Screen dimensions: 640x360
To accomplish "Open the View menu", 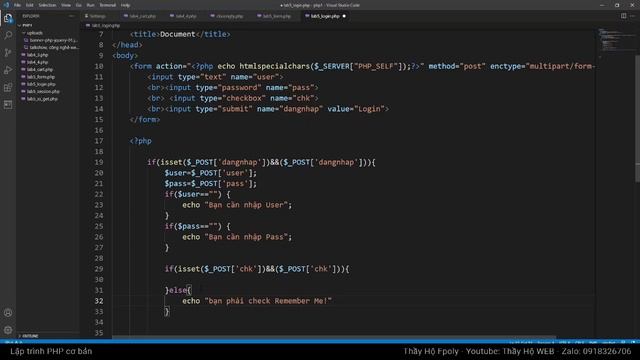I will point(66,5).
